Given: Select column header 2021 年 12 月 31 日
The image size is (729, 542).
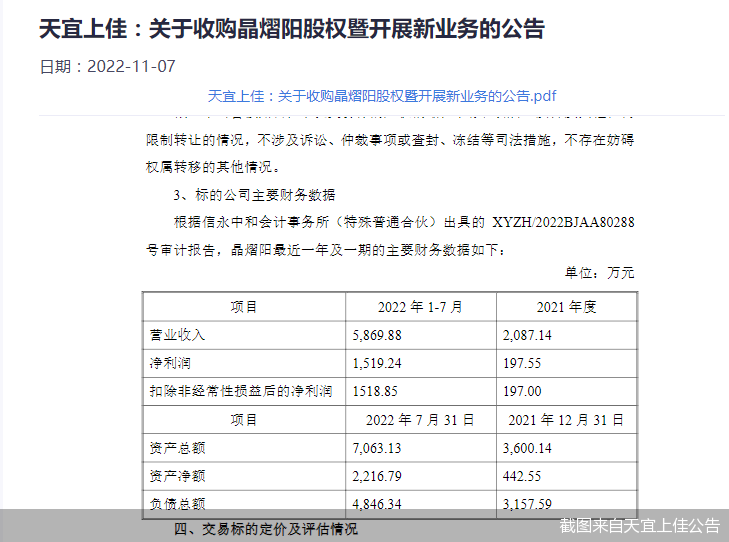Looking at the screenshot, I should click(566, 420).
